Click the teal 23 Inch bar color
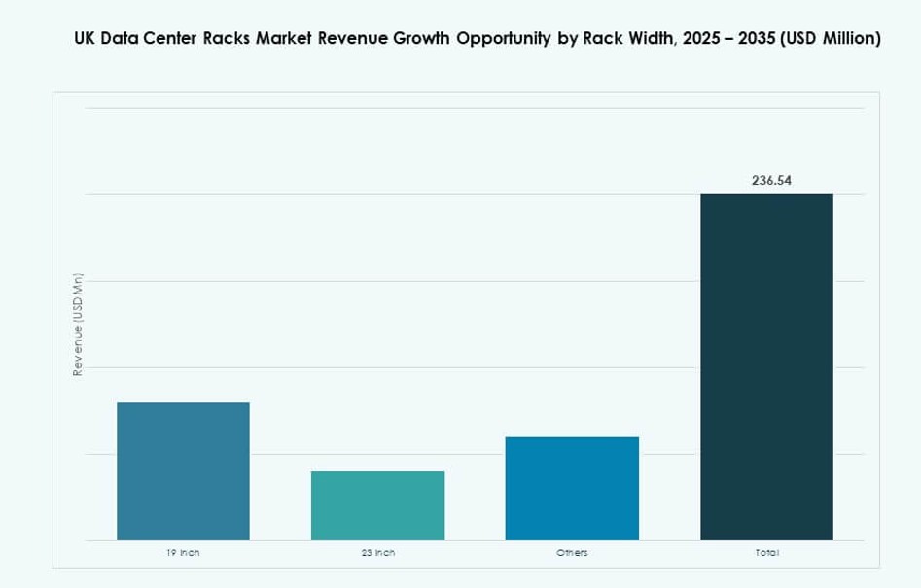Viewport: 921px width, 588px height. point(377,505)
